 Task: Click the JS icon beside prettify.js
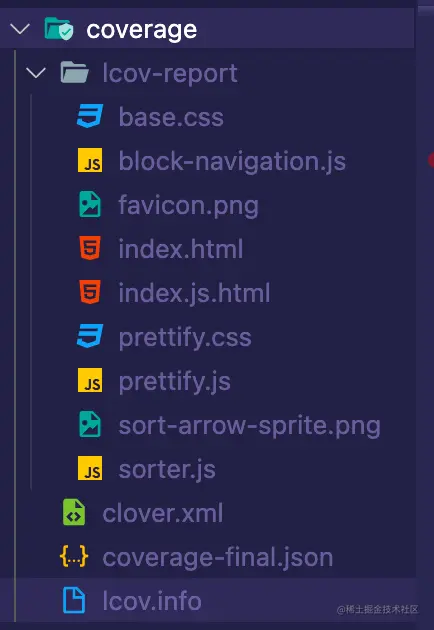coord(90,380)
